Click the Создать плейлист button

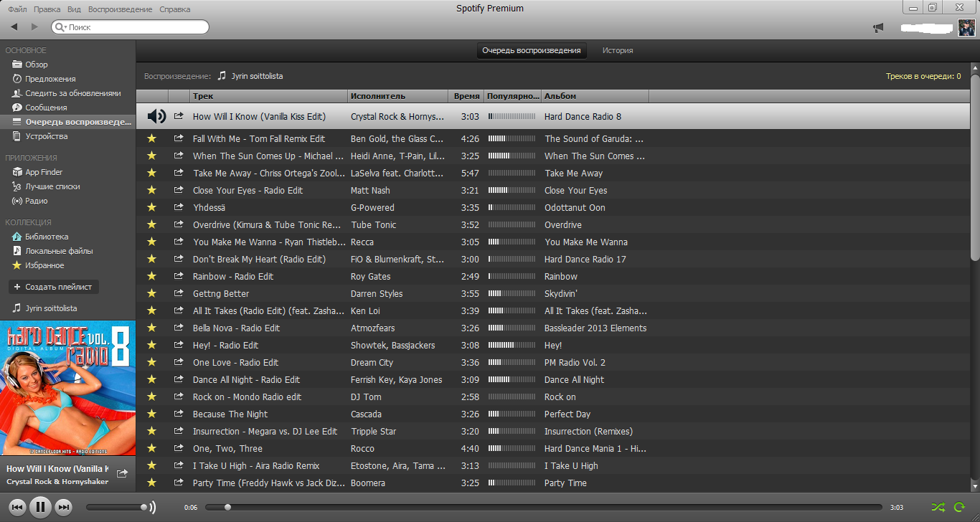tap(54, 287)
